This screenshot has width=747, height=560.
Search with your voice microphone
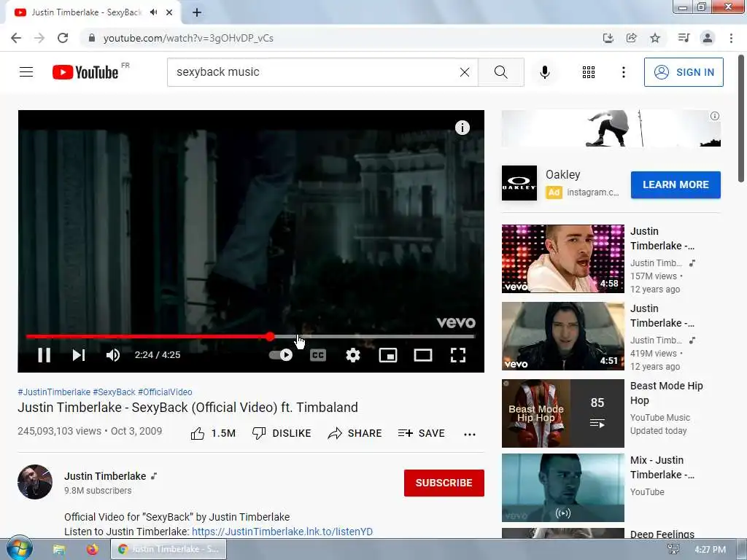coord(545,72)
